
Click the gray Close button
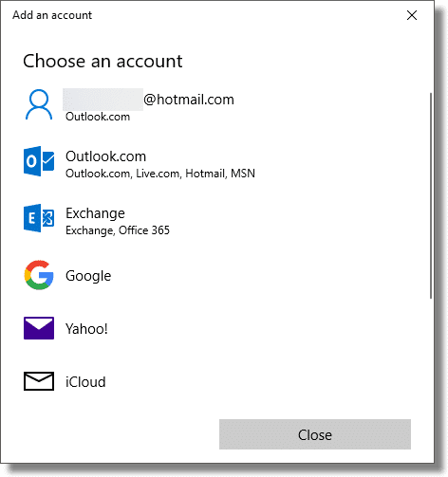[315, 434]
